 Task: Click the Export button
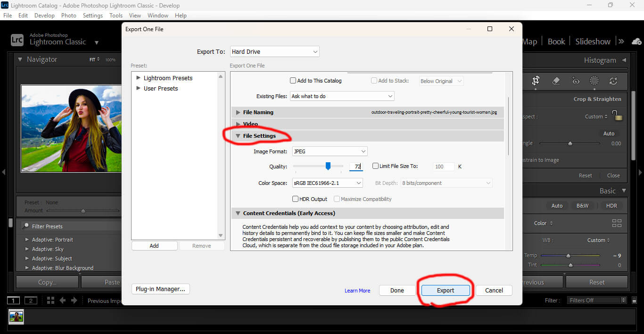pos(446,291)
